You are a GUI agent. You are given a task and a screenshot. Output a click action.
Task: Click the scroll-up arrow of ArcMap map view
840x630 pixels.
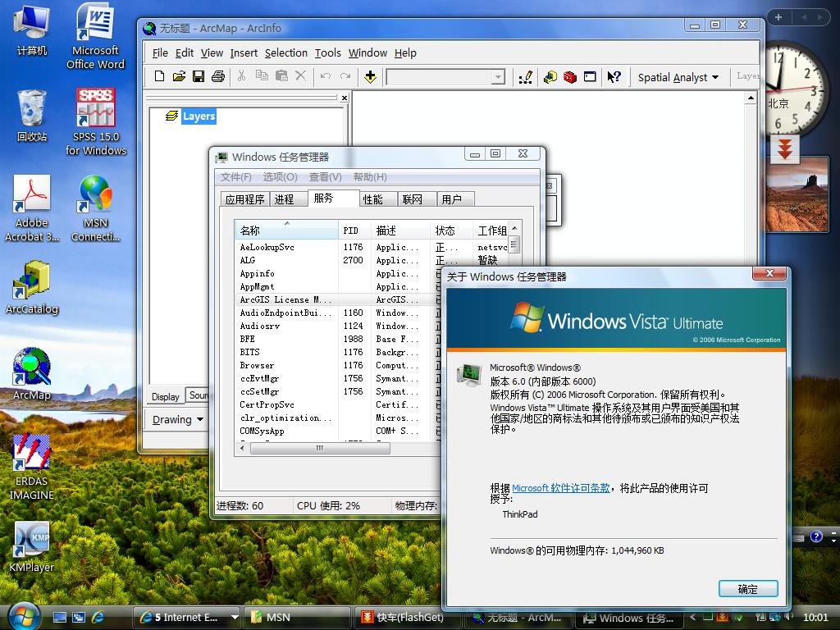(x=751, y=98)
